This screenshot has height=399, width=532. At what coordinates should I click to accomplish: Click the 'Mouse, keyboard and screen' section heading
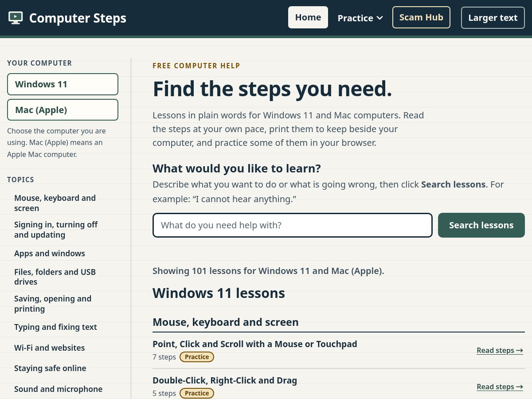(x=226, y=322)
